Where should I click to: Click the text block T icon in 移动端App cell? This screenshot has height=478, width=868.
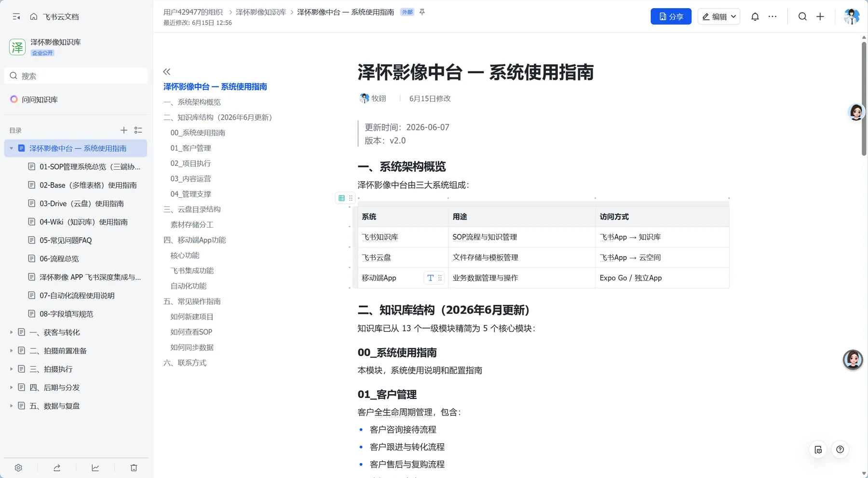(x=430, y=278)
